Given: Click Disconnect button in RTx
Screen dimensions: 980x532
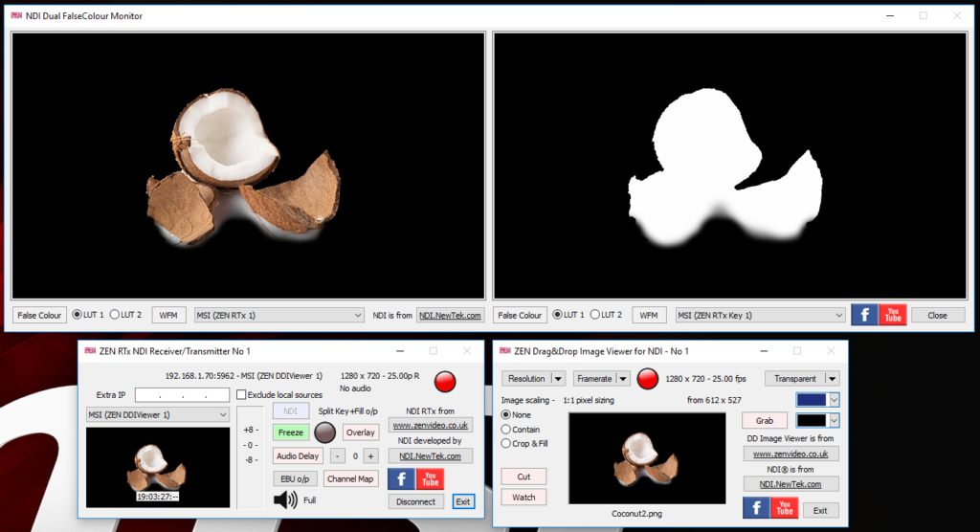Looking at the screenshot, I should (x=415, y=501).
